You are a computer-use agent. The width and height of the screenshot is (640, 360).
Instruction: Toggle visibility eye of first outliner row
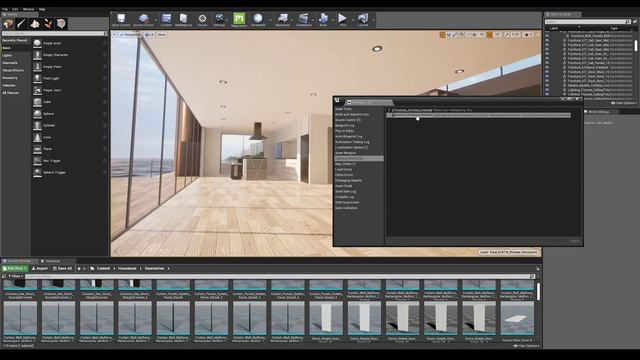click(547, 36)
